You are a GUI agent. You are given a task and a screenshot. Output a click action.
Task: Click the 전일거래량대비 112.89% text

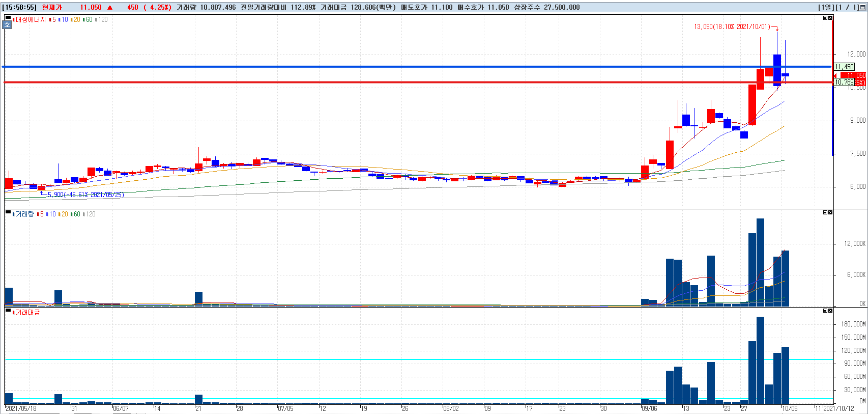point(278,8)
